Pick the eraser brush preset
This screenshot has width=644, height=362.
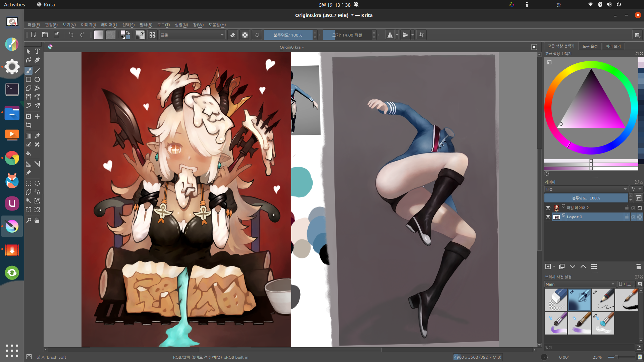click(x=556, y=300)
